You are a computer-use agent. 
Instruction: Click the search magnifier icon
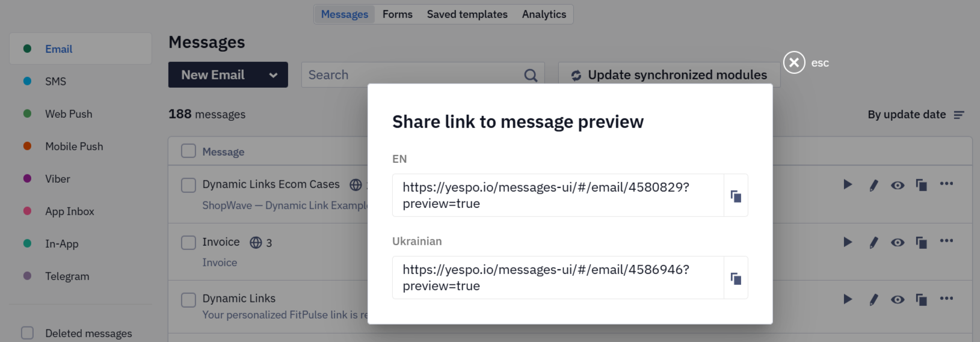[x=531, y=75]
